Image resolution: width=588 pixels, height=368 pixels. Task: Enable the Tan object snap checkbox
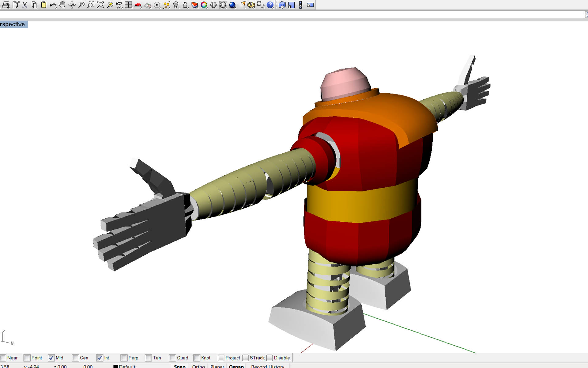click(x=149, y=358)
